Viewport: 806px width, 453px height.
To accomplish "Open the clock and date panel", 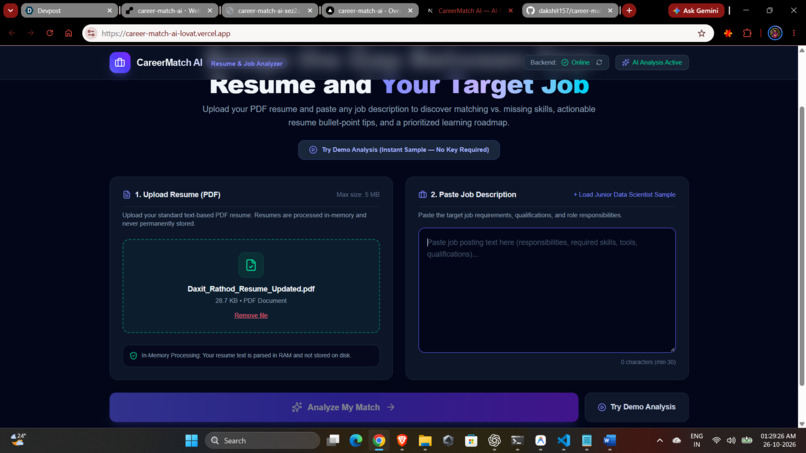I will (x=778, y=441).
